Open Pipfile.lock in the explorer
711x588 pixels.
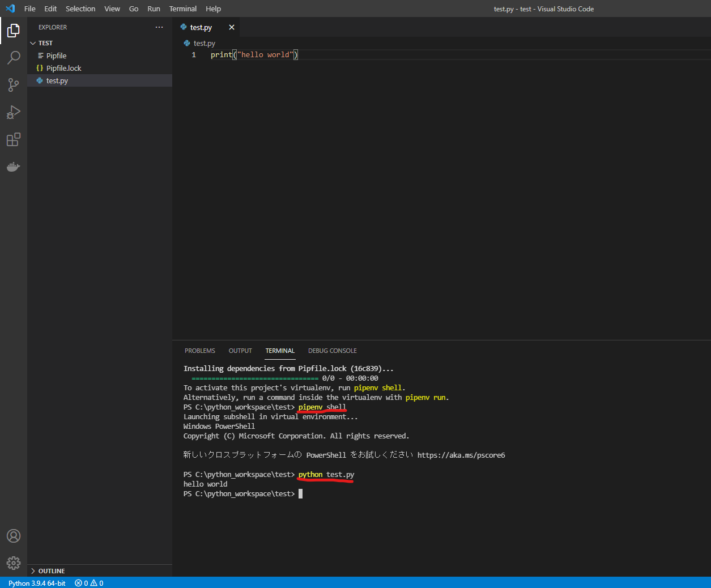pyautogui.click(x=100, y=68)
